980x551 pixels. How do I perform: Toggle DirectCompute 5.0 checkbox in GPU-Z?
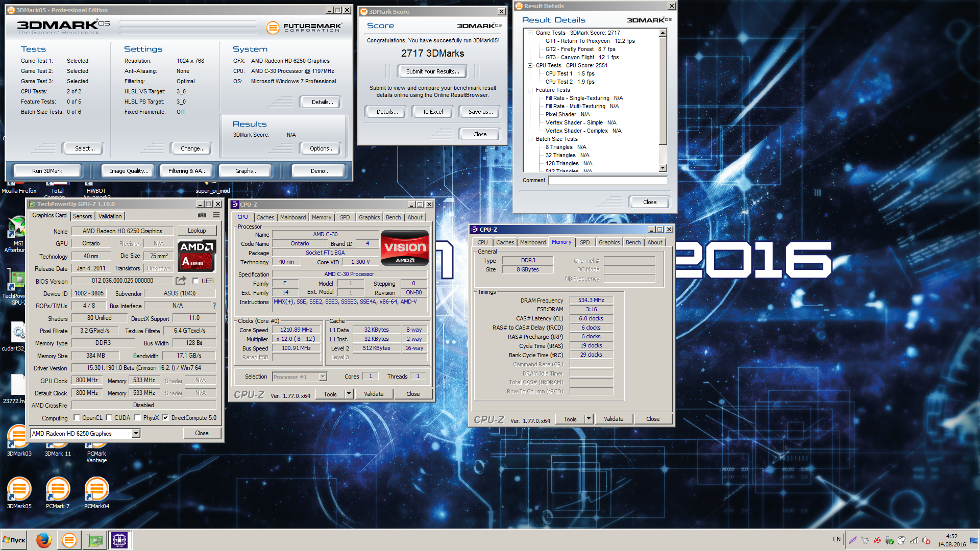pyautogui.click(x=165, y=417)
